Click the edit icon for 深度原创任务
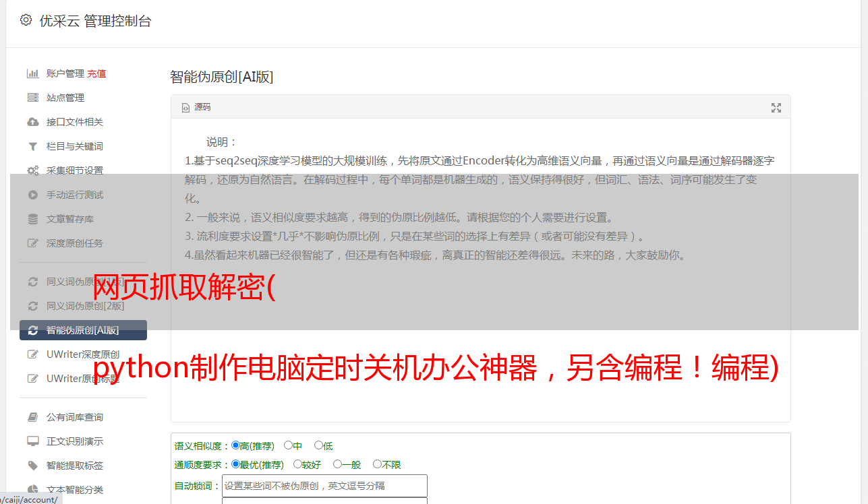Viewport: 868px width, 504px height. (x=32, y=243)
